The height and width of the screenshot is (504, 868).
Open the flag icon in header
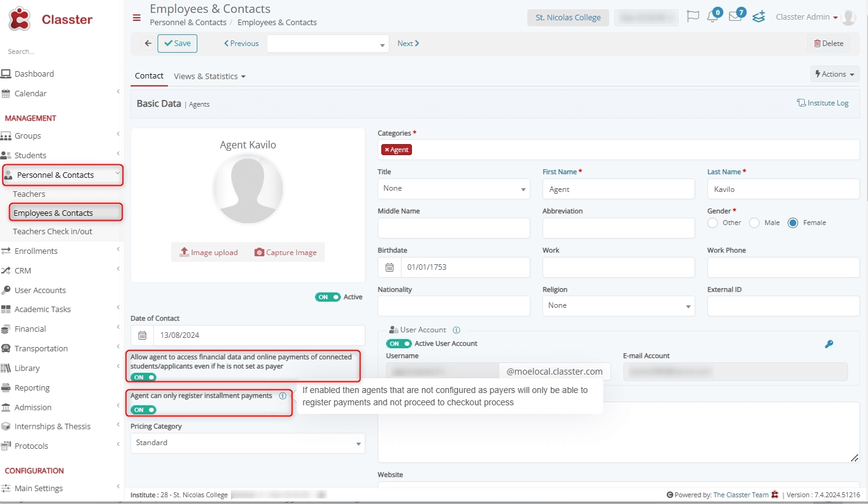(693, 17)
